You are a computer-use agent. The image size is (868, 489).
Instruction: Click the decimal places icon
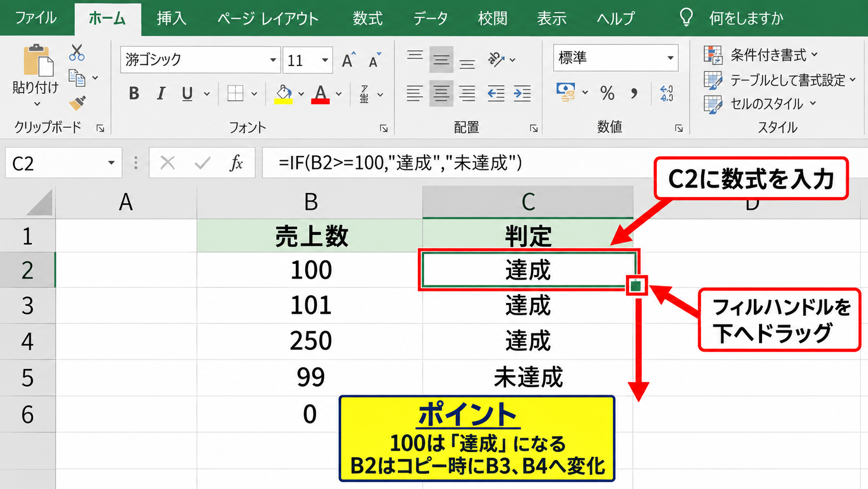click(x=667, y=93)
